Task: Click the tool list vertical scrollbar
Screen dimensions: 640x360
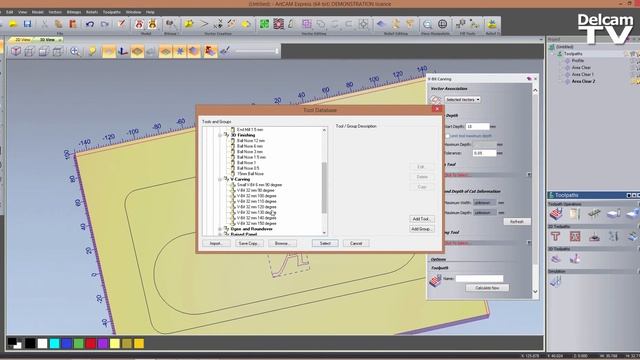Action: (x=324, y=187)
